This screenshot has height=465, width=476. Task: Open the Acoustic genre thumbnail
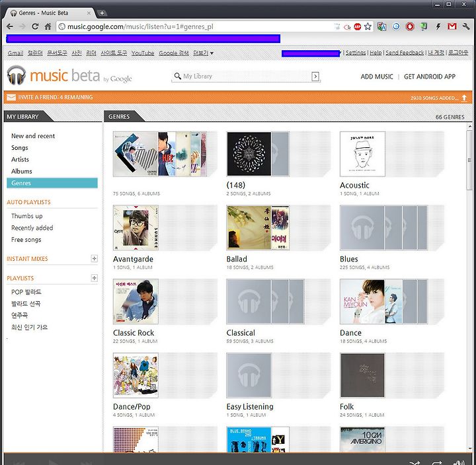click(362, 154)
